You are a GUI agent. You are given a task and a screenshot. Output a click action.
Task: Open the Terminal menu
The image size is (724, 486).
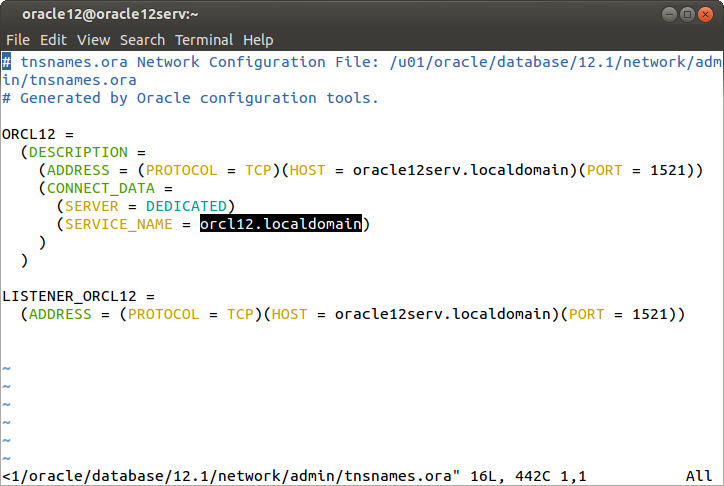(x=204, y=40)
